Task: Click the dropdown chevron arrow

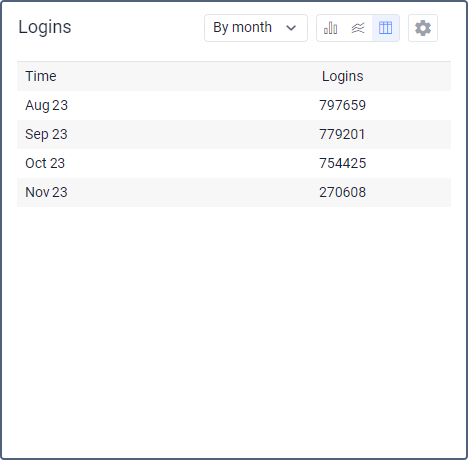Action: tap(291, 28)
